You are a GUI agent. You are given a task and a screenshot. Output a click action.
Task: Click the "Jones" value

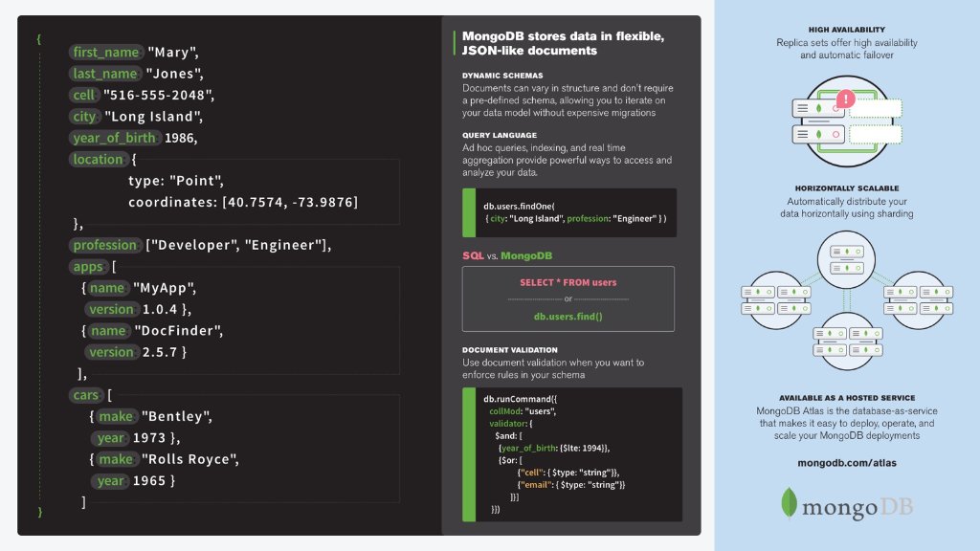174,73
